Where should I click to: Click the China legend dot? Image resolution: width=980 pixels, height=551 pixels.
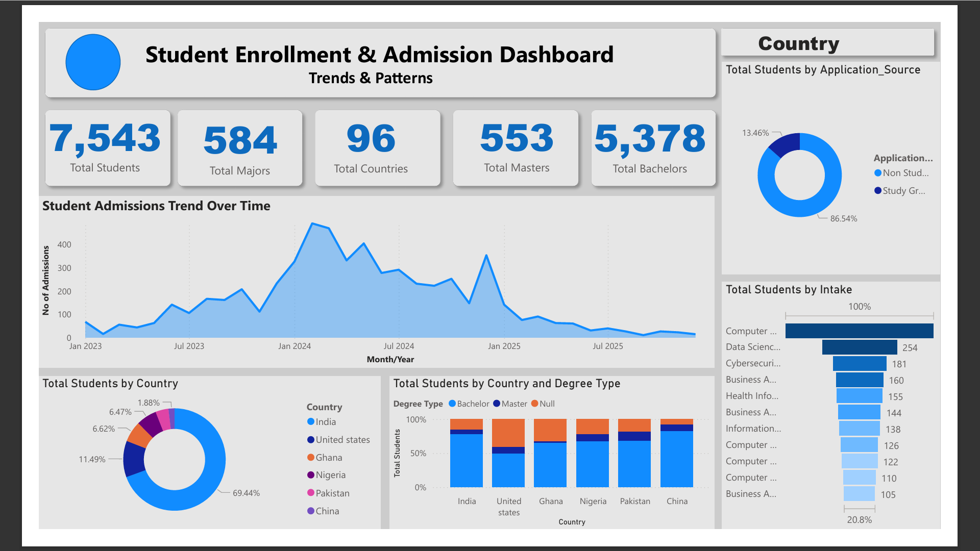(310, 511)
